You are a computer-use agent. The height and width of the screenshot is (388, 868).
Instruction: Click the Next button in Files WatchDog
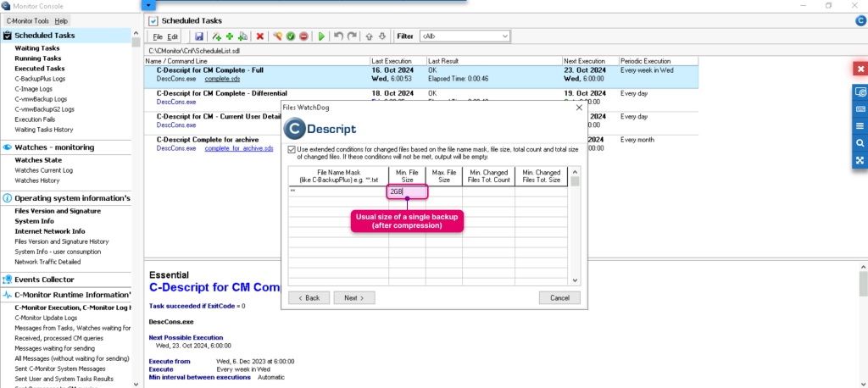pos(354,298)
